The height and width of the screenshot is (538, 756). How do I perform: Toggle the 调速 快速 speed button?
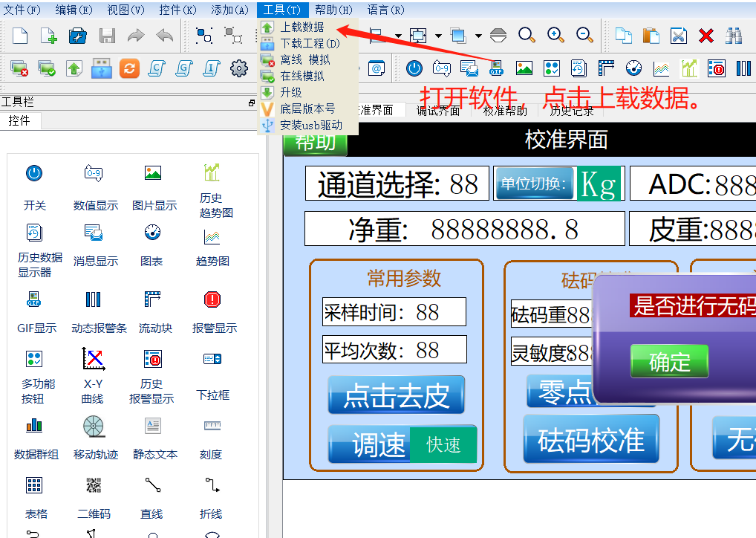point(403,444)
